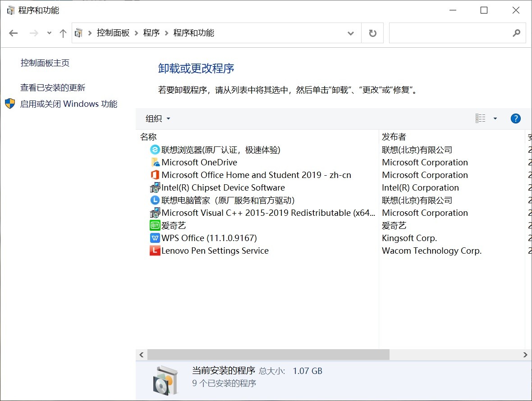Select 程序 in the breadcrumb
Image resolution: width=532 pixels, height=401 pixels.
(x=151, y=33)
